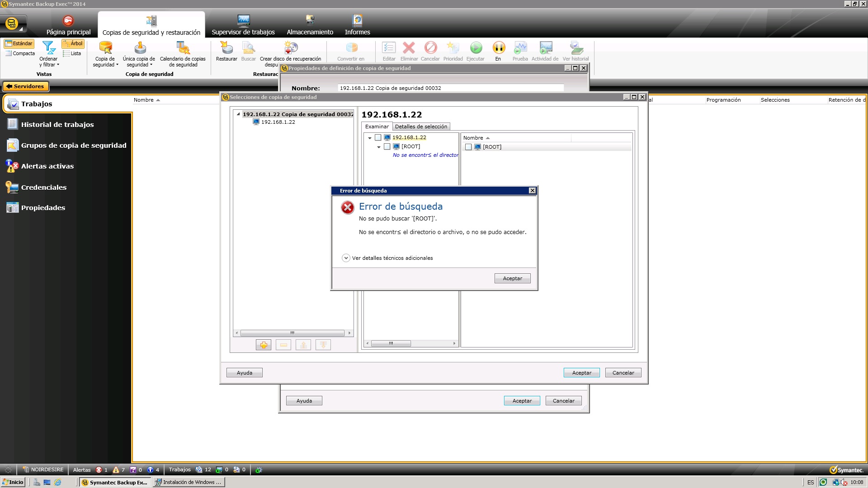Open Supervisor de trabajos tab
The width and height of the screenshot is (868, 488).
click(x=243, y=25)
